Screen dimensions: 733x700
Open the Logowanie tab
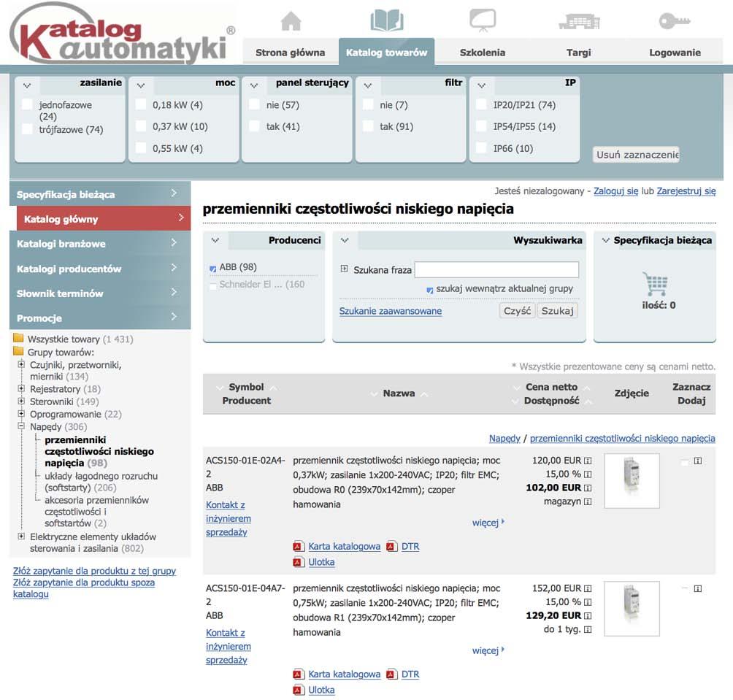[x=675, y=53]
